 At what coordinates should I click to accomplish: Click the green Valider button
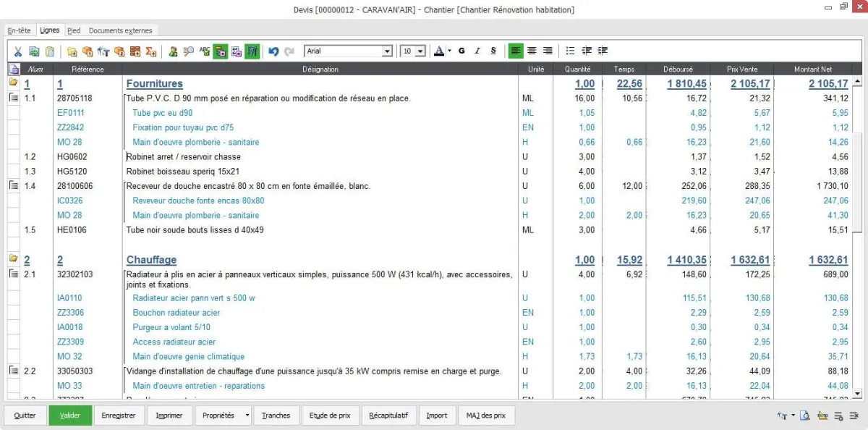(x=70, y=416)
